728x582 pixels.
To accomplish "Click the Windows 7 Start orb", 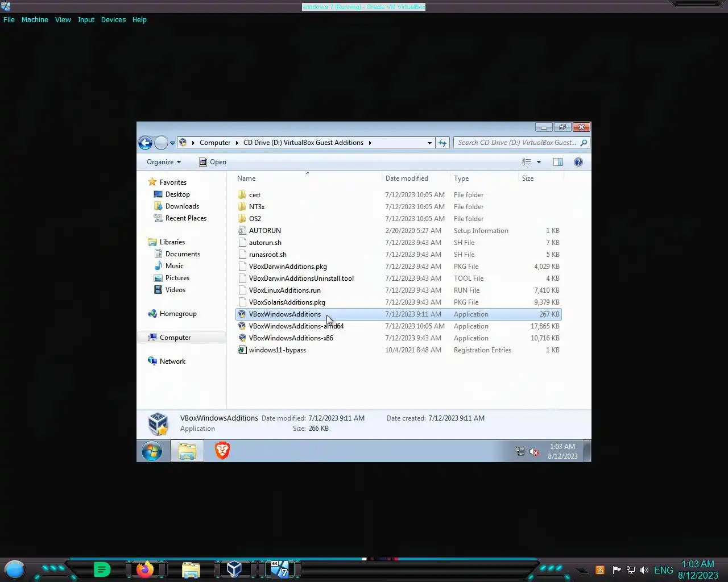I will point(152,451).
